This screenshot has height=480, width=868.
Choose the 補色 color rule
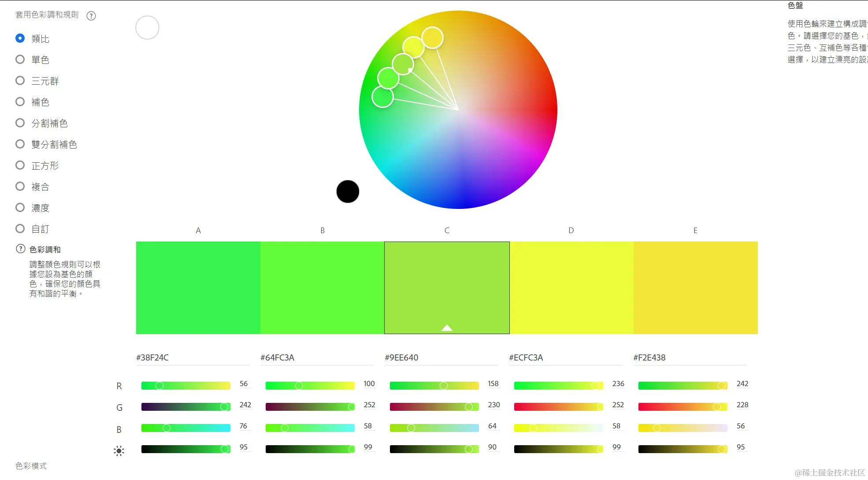[20, 101]
